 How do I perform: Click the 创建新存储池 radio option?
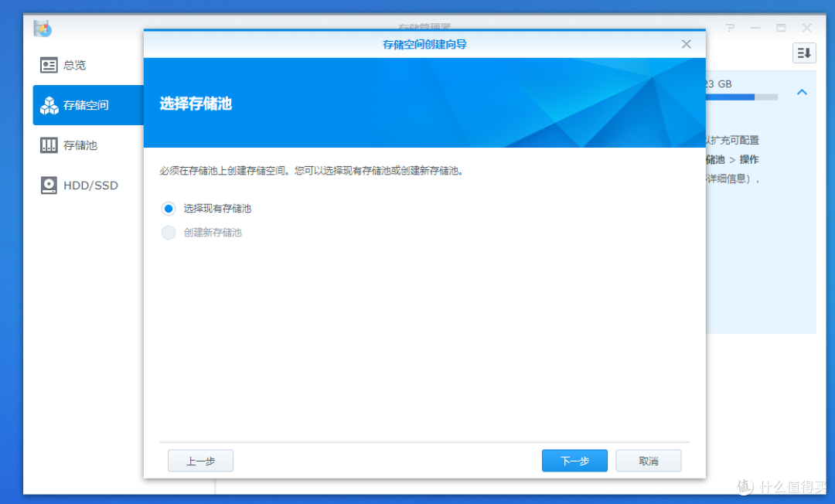169,232
